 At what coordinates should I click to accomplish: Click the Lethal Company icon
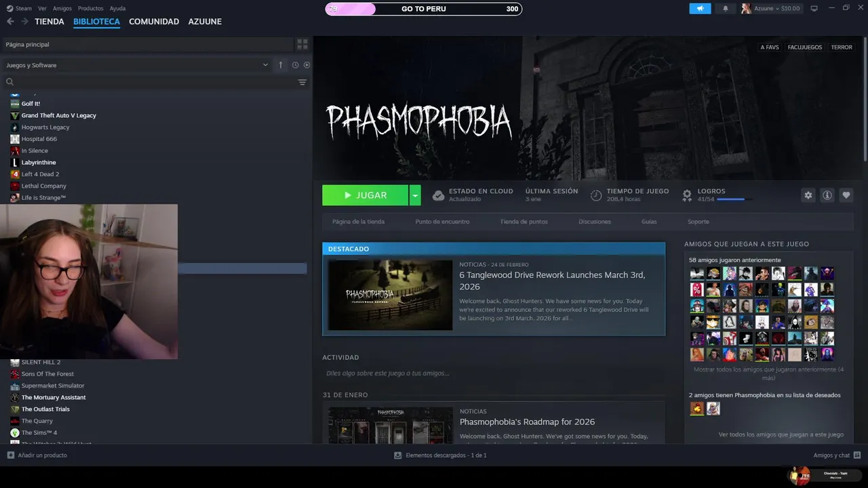tap(15, 186)
